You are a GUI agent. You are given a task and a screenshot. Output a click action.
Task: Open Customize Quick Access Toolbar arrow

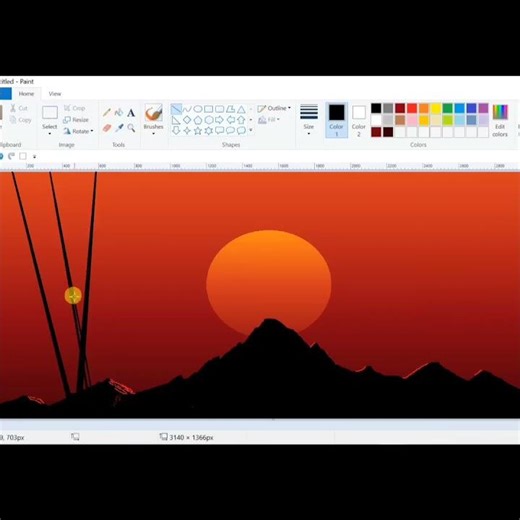click(x=34, y=156)
